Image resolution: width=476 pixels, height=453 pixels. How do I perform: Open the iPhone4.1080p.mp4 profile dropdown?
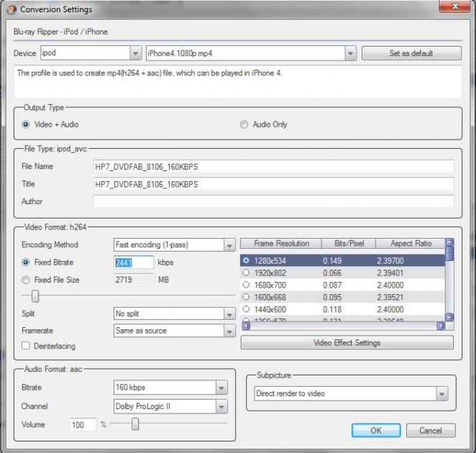click(350, 53)
